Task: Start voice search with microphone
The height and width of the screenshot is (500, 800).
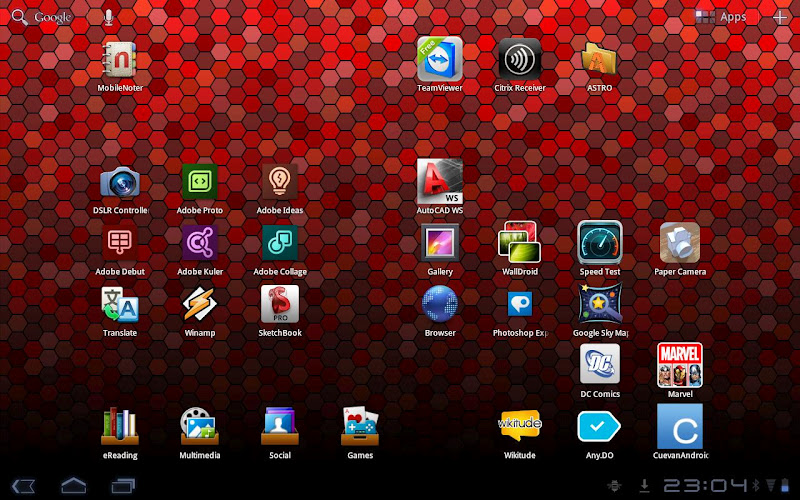Action: click(x=108, y=17)
